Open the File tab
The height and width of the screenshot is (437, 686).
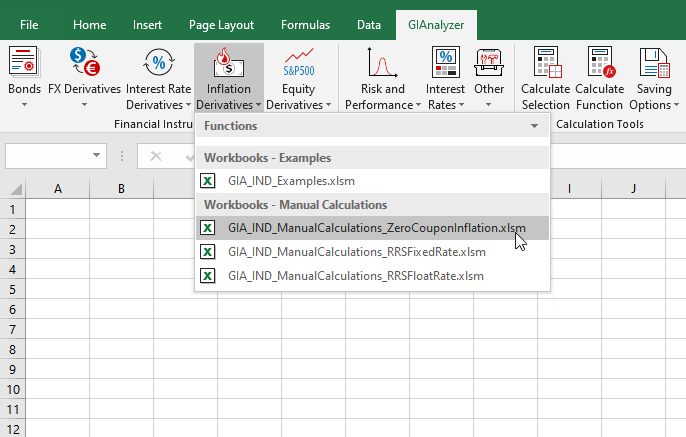point(29,25)
